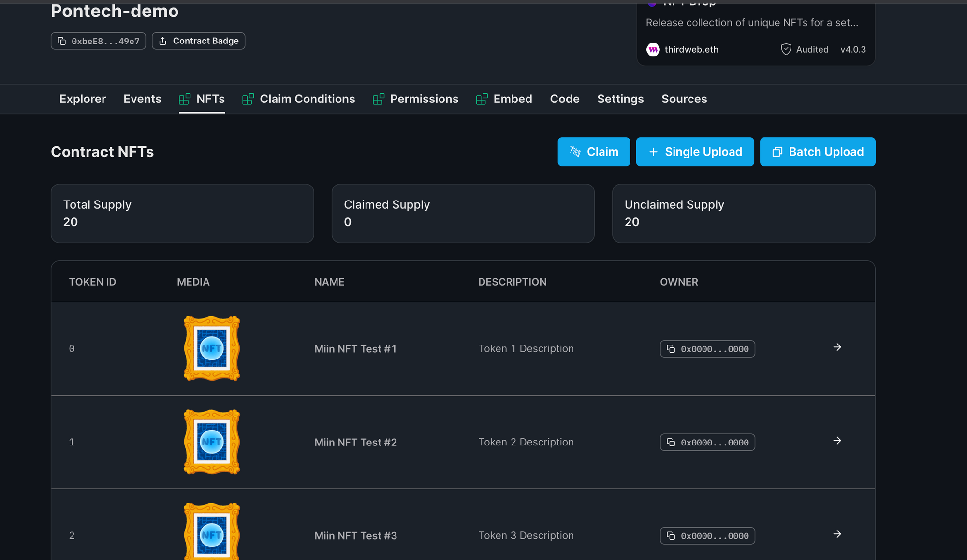Copy owner address of Miin NFT Test #3
This screenshot has height=560, width=967.
(x=707, y=536)
